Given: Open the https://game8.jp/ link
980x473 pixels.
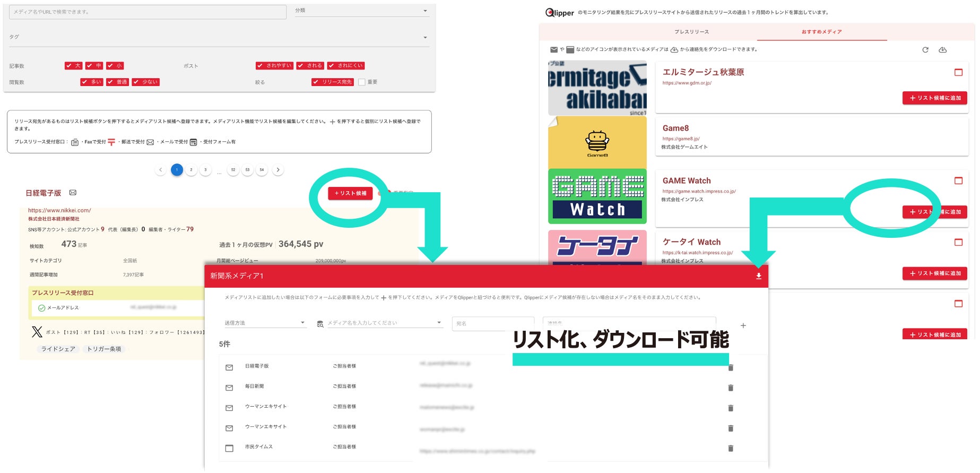Looking at the screenshot, I should coord(681,139).
